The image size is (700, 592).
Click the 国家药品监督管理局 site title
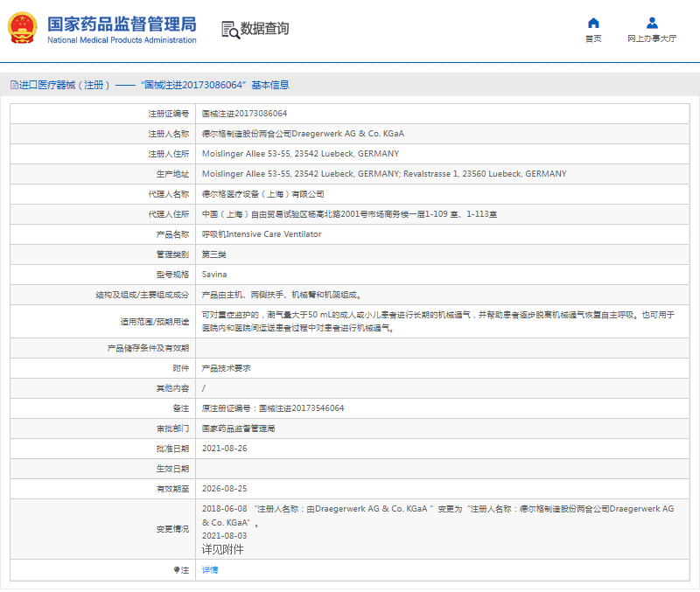coord(122,24)
